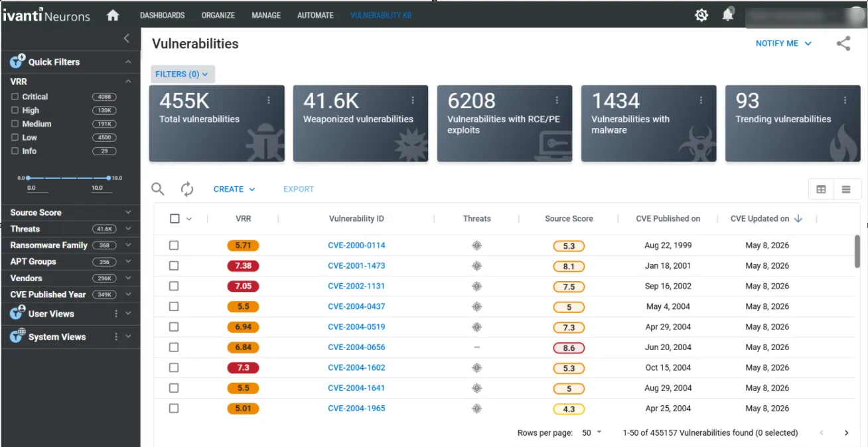Check the Low VRR filter
Image resolution: width=868 pixels, height=447 pixels.
coord(15,138)
